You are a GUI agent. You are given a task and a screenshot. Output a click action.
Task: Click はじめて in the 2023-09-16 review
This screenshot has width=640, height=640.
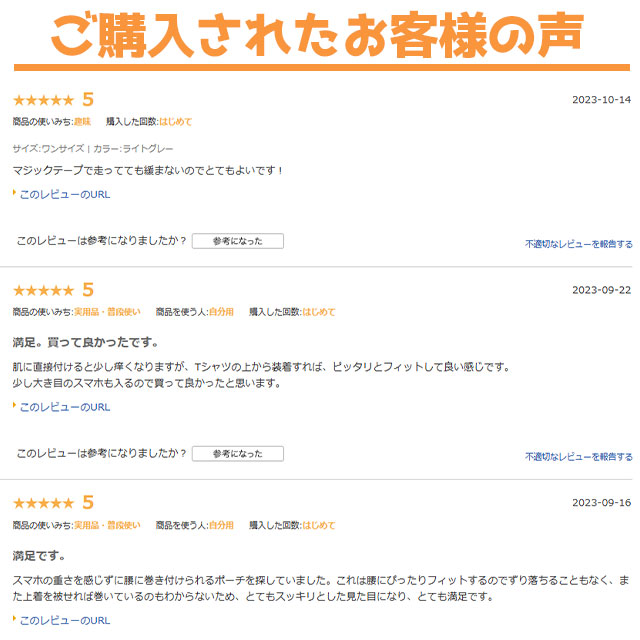(x=318, y=525)
